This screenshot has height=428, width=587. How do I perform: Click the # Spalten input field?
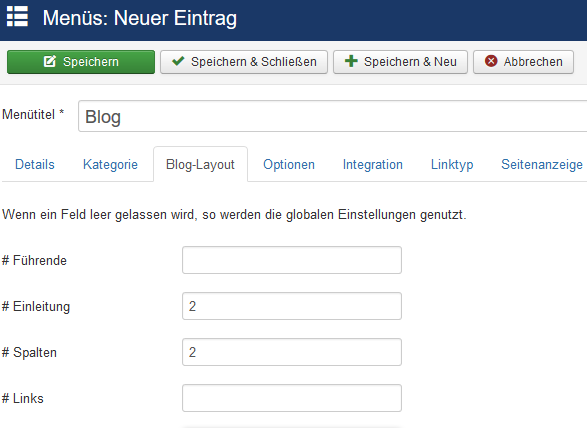click(292, 352)
